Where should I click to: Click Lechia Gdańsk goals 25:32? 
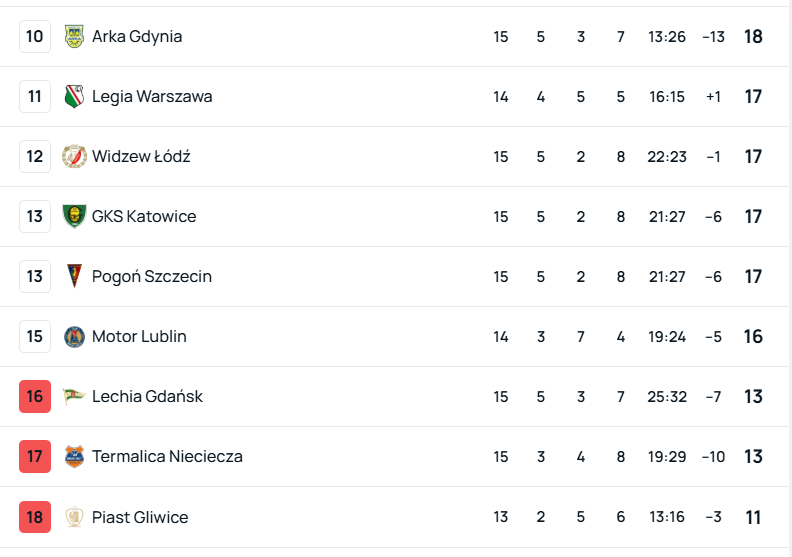click(667, 397)
